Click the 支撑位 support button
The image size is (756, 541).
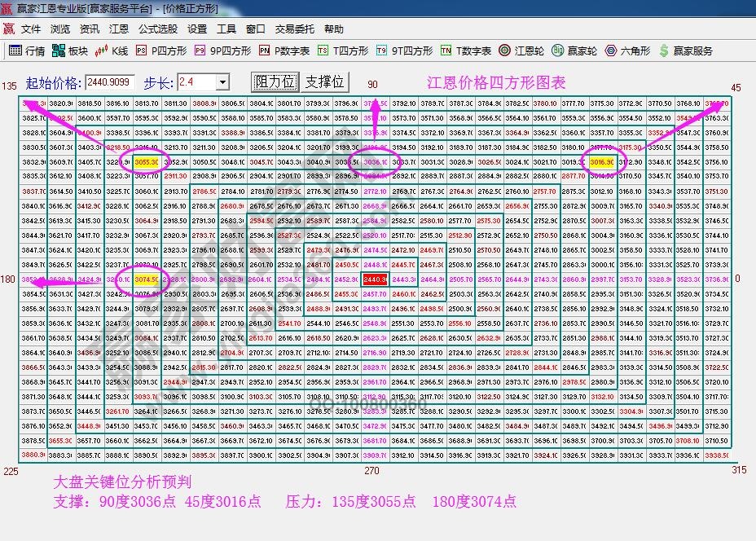(x=323, y=80)
